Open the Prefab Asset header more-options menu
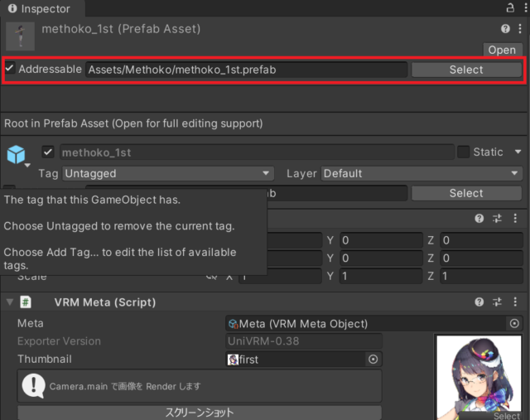Image resolution: width=530 pixels, height=420 pixels. [520, 29]
